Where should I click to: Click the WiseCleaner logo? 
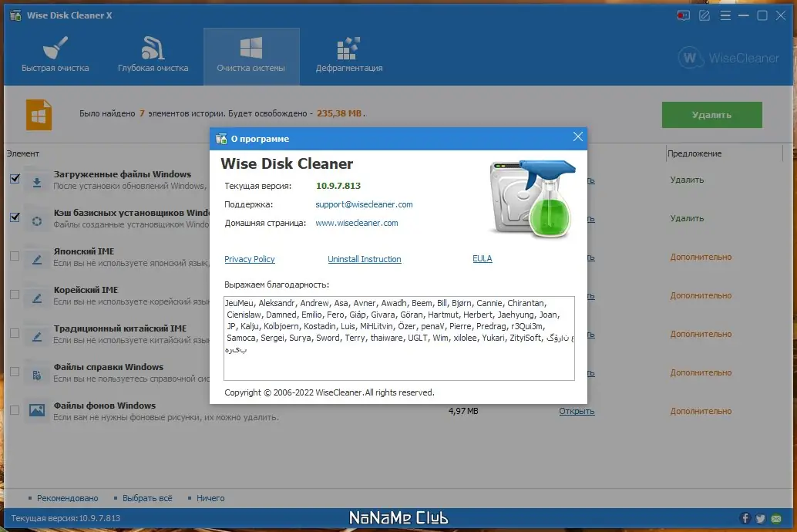tap(728, 58)
